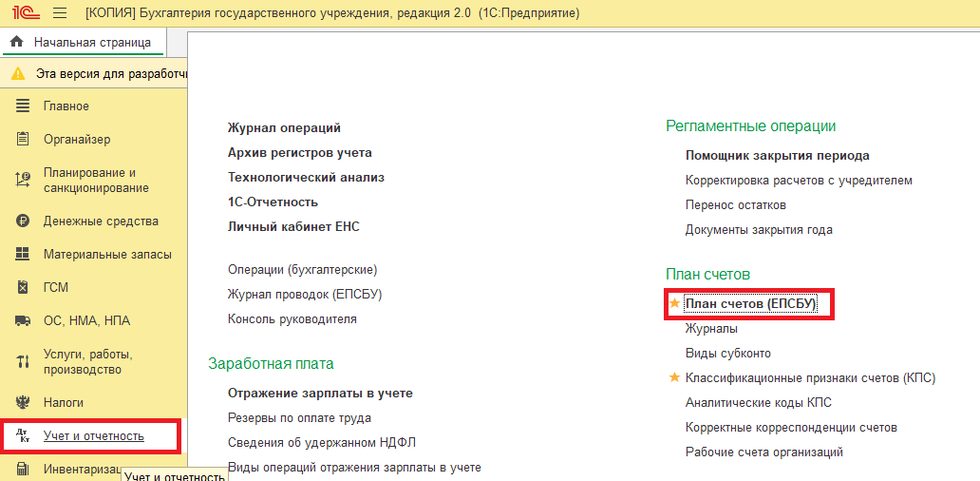Open 1С-Отчетность

[x=273, y=202]
